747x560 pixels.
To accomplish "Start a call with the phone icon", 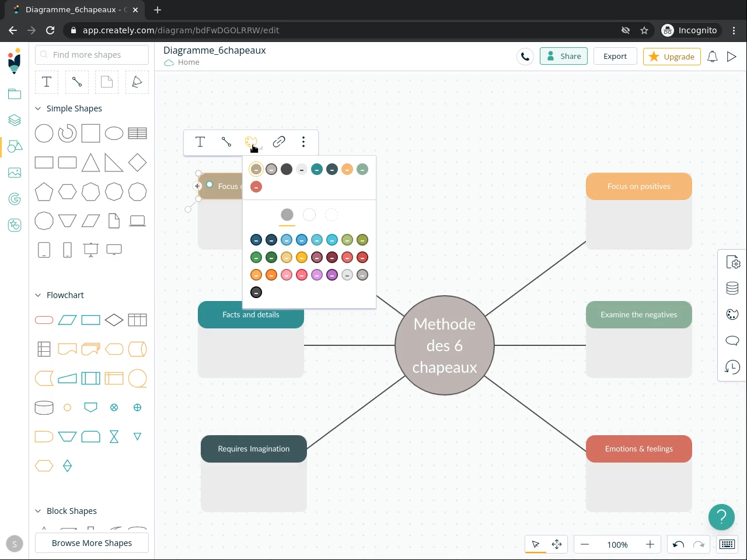I will pyautogui.click(x=525, y=57).
